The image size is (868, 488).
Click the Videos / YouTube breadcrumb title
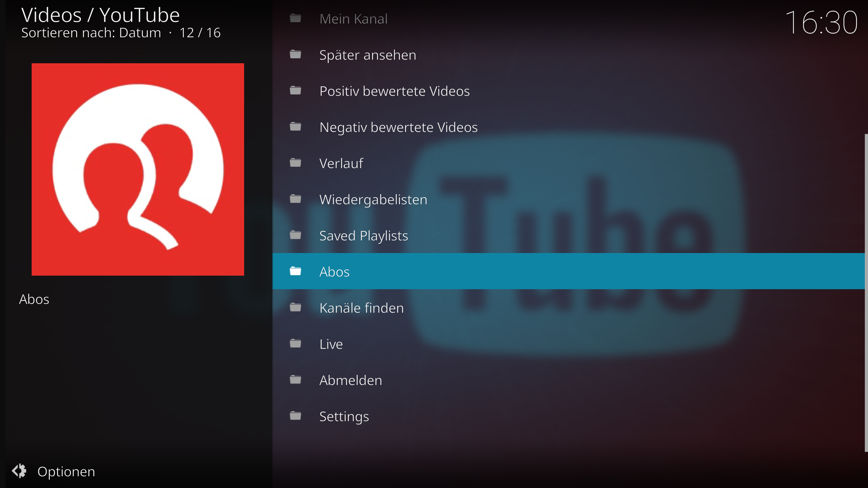point(100,15)
